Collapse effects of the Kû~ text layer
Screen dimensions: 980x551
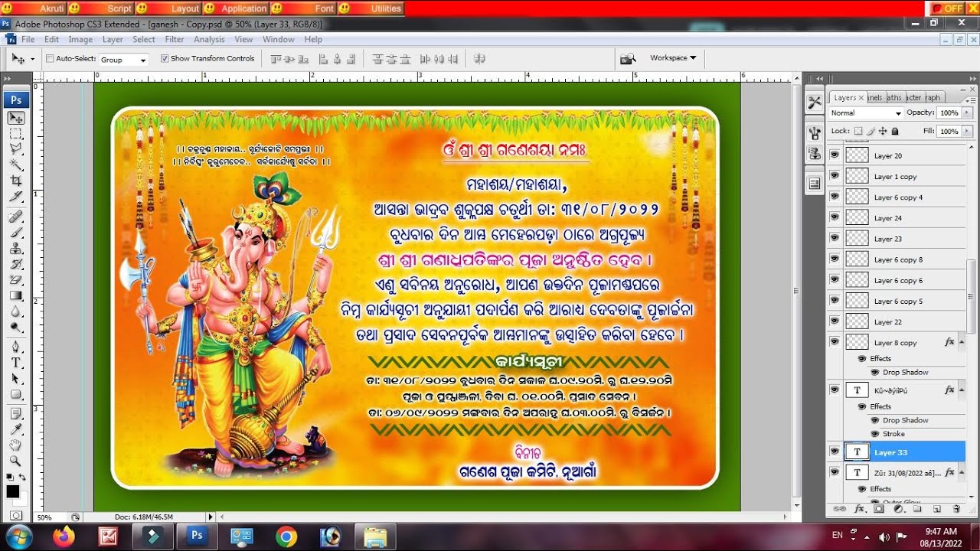[961, 390]
